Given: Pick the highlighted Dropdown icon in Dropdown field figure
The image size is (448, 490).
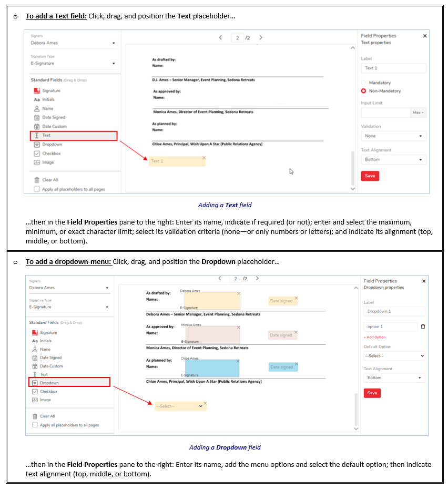Looking at the screenshot, I should [35, 383].
